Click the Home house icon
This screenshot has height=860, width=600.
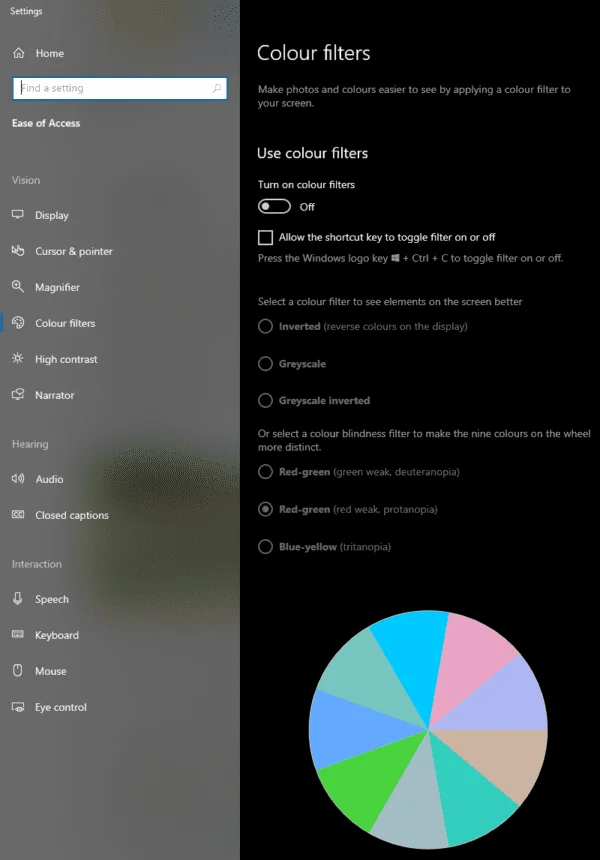[19, 53]
